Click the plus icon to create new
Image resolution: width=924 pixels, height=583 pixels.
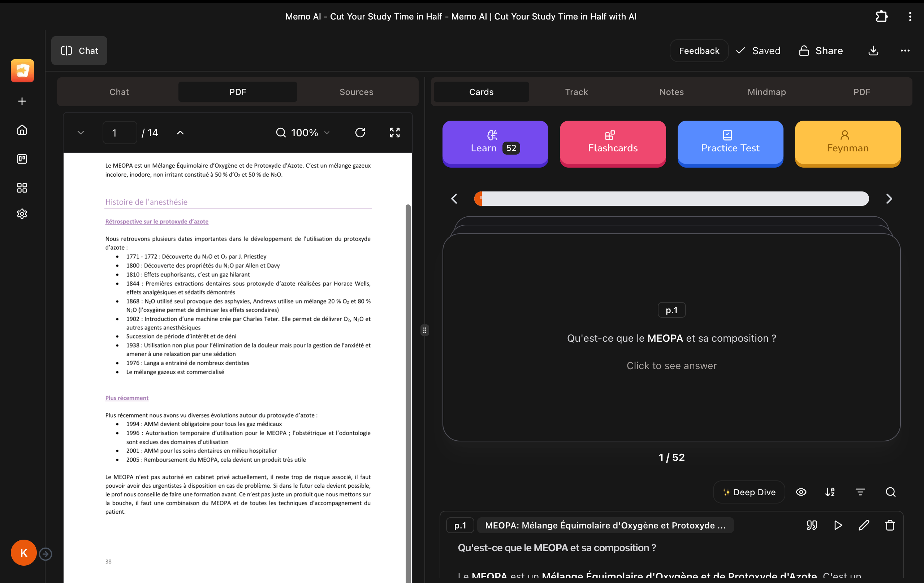click(22, 101)
